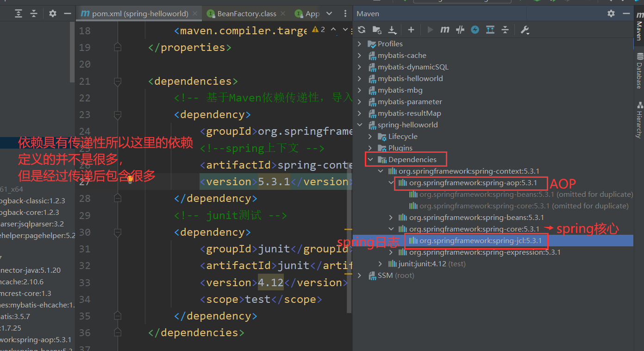Reload all Maven projects
The height and width of the screenshot is (351, 644).
pyautogui.click(x=362, y=30)
